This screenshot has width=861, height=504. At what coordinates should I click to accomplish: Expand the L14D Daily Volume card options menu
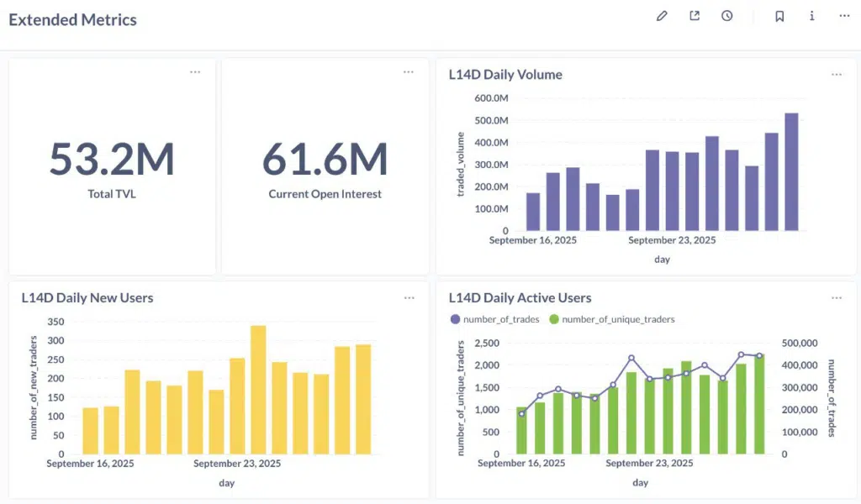837,74
